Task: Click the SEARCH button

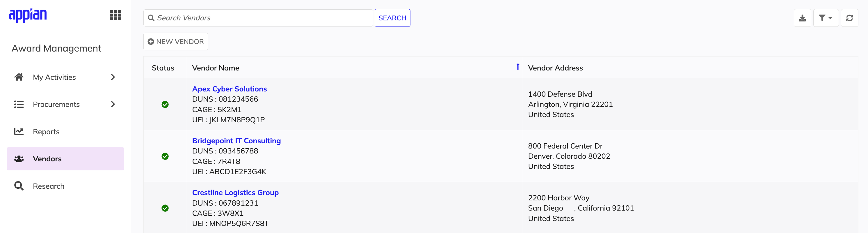Action: pyautogui.click(x=392, y=18)
